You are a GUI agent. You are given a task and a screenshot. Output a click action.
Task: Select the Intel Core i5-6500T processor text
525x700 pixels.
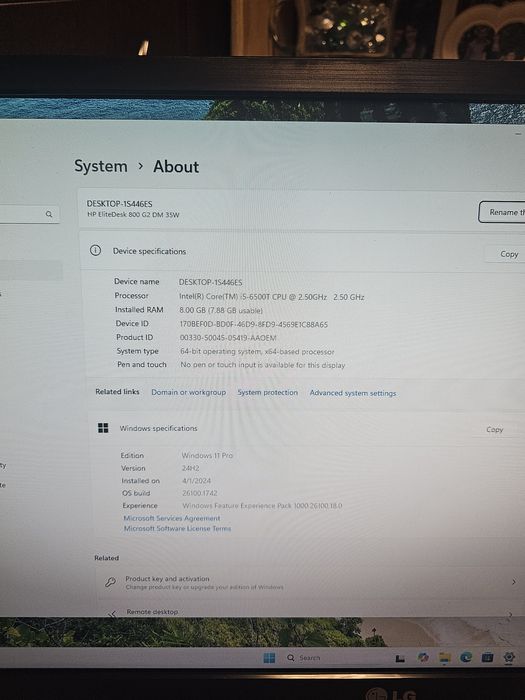pos(271,296)
